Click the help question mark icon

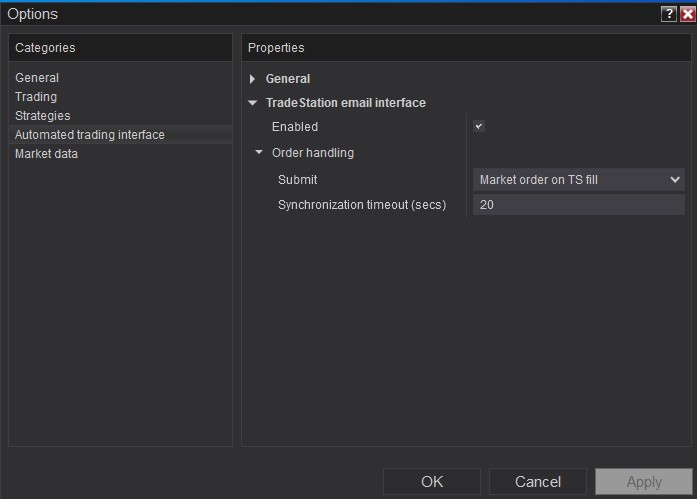point(669,14)
